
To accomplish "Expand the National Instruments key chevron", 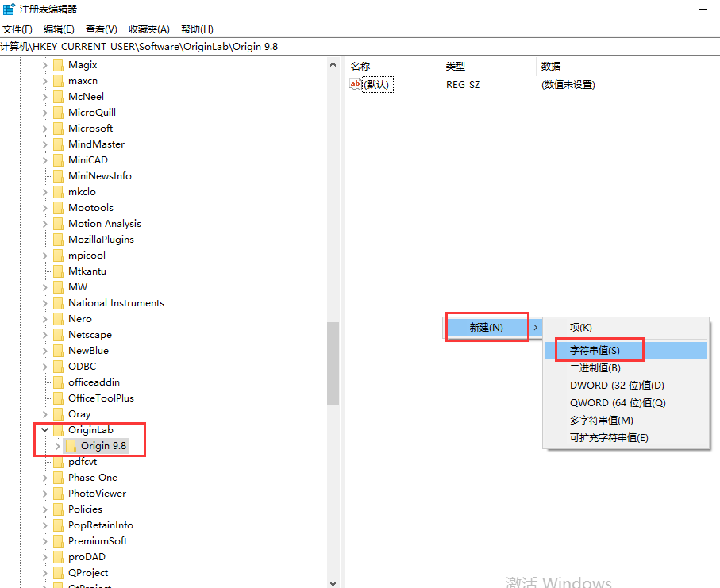I will 45,302.
